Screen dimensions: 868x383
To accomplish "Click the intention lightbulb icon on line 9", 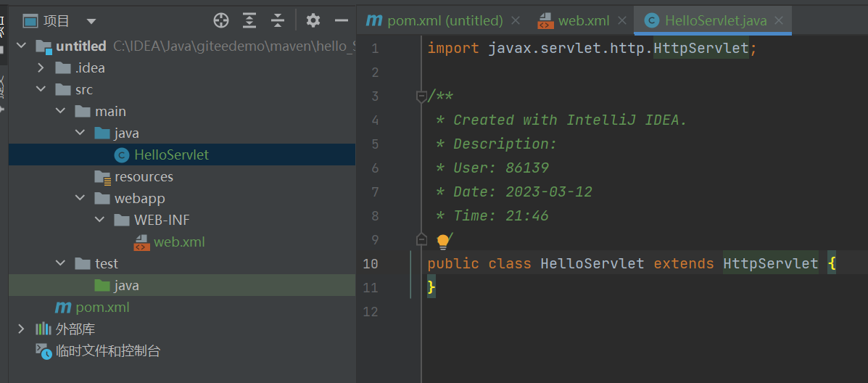I will [x=443, y=241].
